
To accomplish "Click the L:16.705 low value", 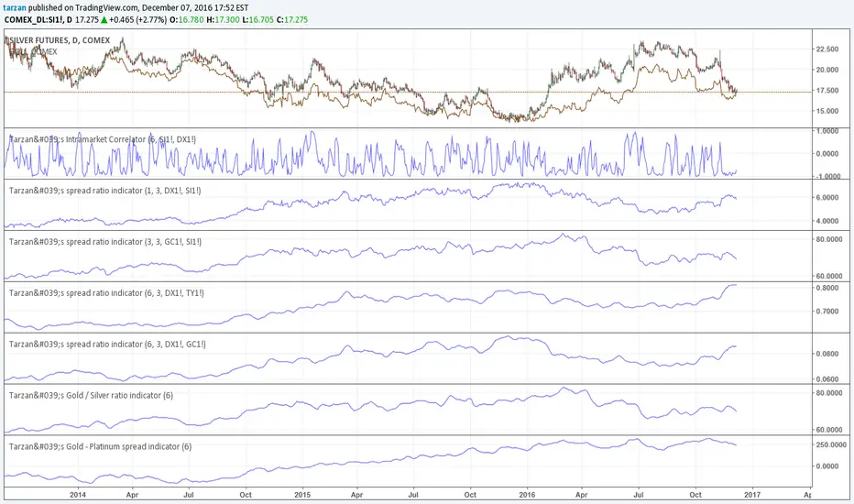I will coord(257,19).
